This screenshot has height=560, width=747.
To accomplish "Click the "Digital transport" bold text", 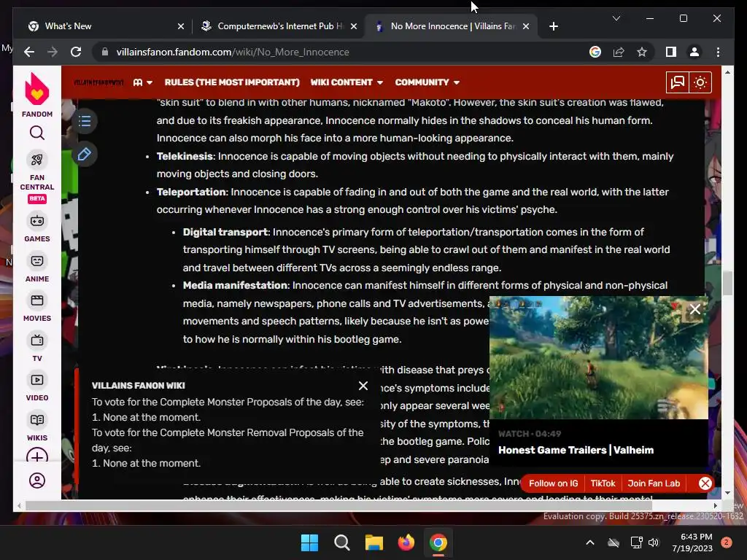I will [225, 232].
